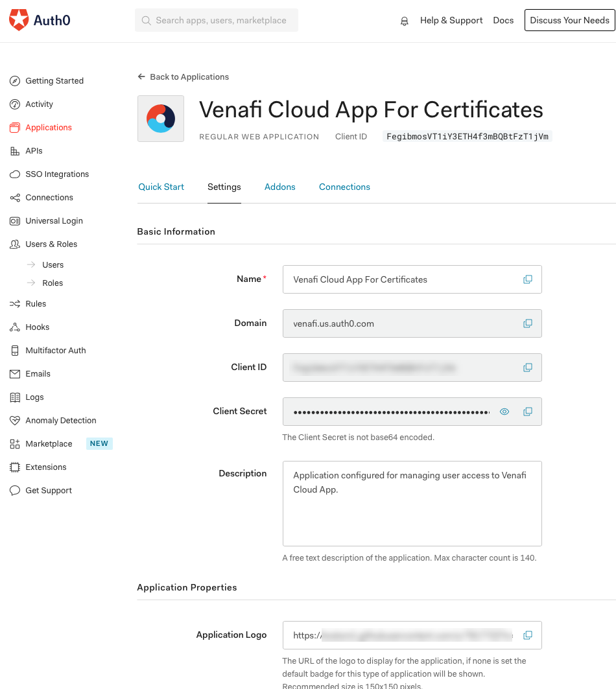Open Getting Started in the sidebar
The width and height of the screenshot is (616, 689).
54,81
